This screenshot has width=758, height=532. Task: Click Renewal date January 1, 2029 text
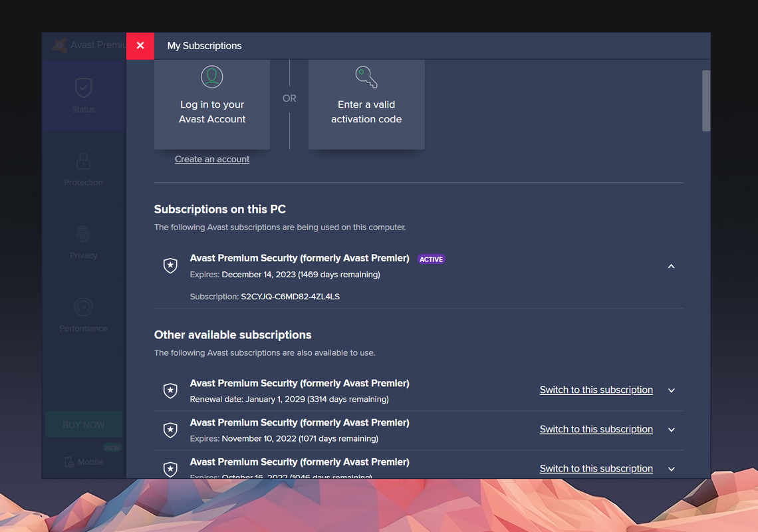point(289,400)
